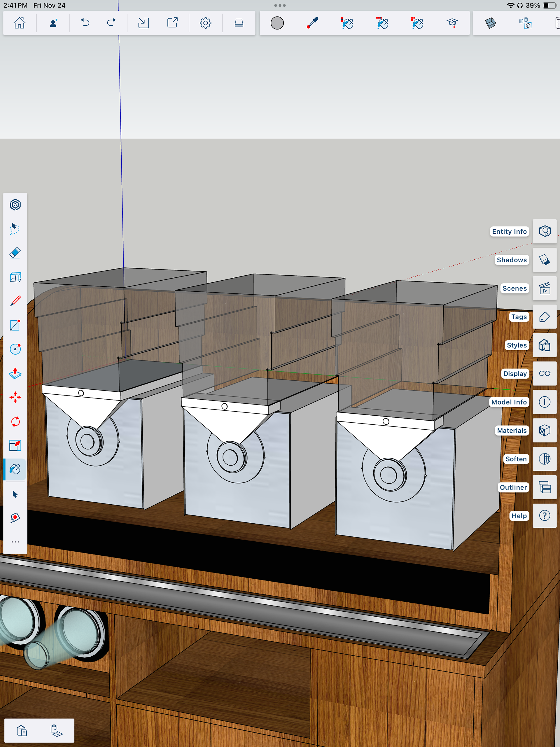The height and width of the screenshot is (747, 560).
Task: Select the Paint Bucket tool
Action: [15, 469]
